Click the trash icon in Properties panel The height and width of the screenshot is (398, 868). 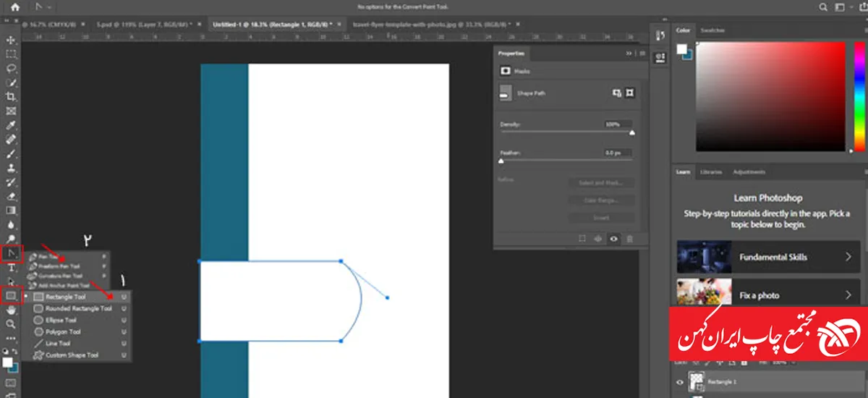(629, 238)
